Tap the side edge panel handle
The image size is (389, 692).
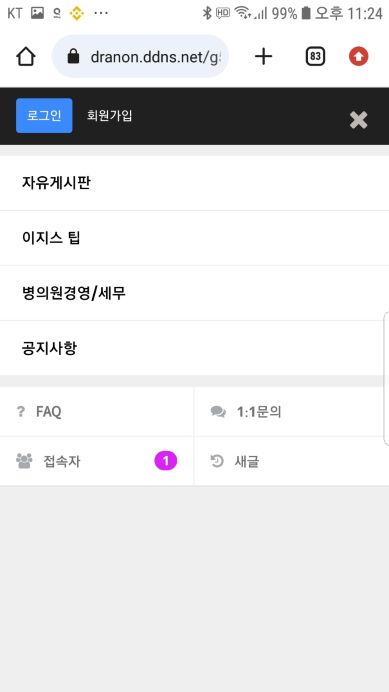[386, 378]
